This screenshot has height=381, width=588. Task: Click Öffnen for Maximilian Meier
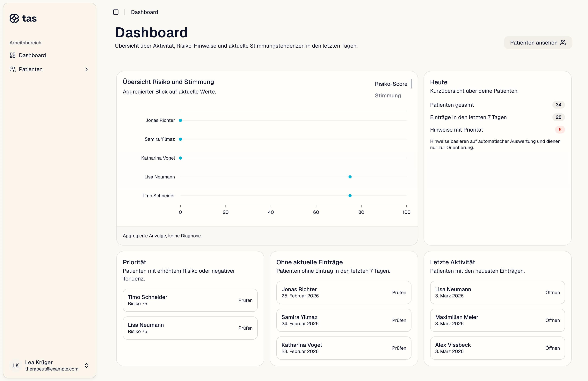(552, 320)
